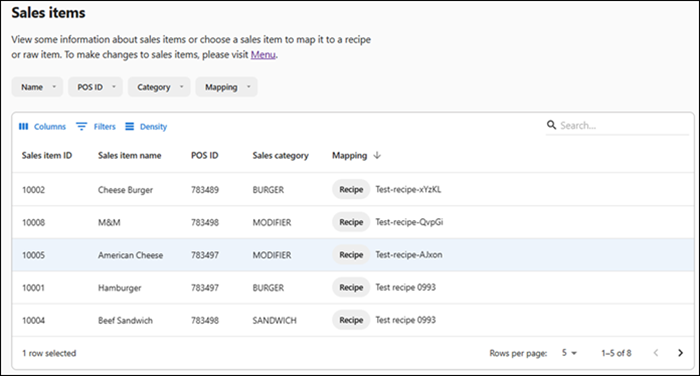Sort by POS ID column header
This screenshot has height=376, width=700.
pyautogui.click(x=204, y=155)
